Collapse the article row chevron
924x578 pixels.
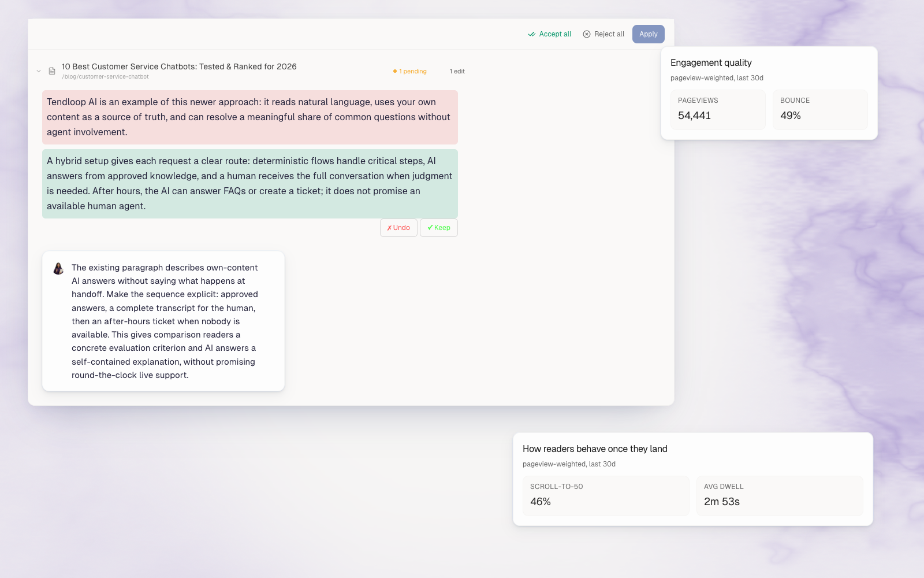39,71
